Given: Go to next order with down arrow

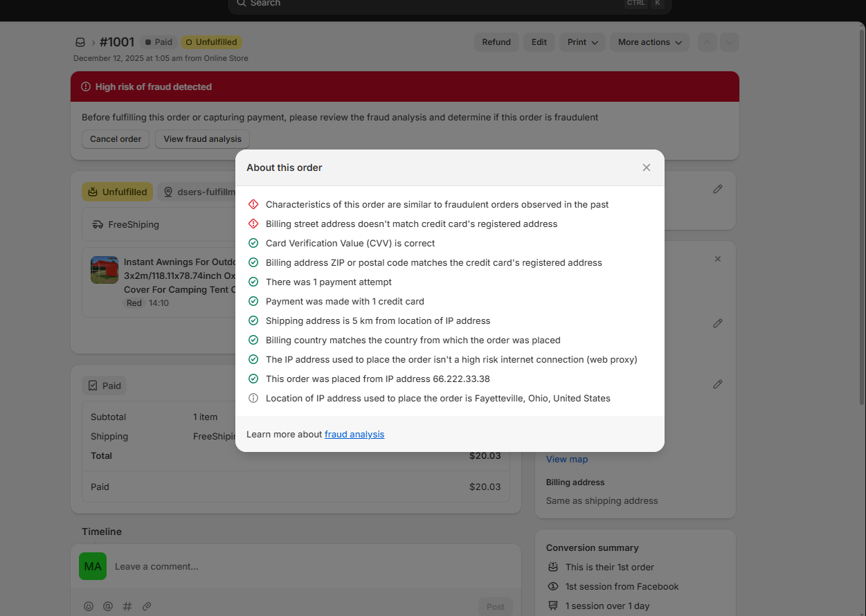Looking at the screenshot, I should (729, 42).
